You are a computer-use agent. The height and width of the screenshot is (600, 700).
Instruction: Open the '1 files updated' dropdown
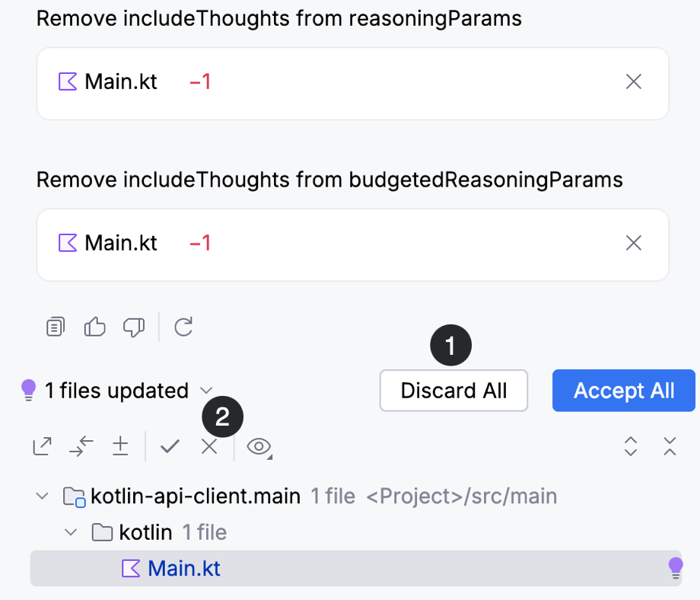click(x=205, y=391)
